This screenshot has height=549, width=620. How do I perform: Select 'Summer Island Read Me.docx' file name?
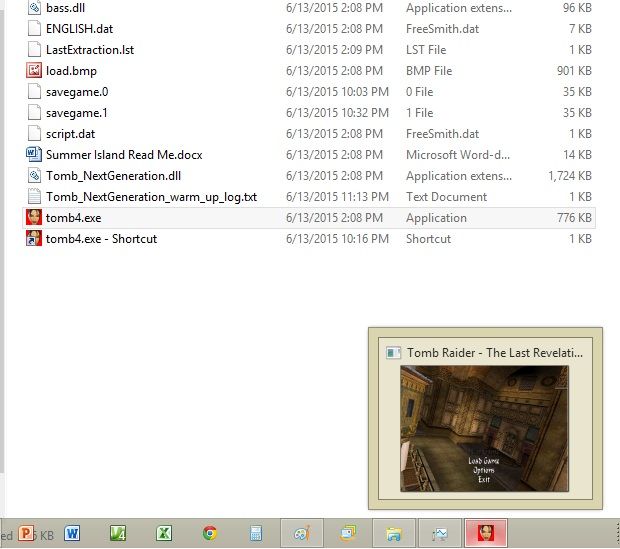tap(124, 155)
